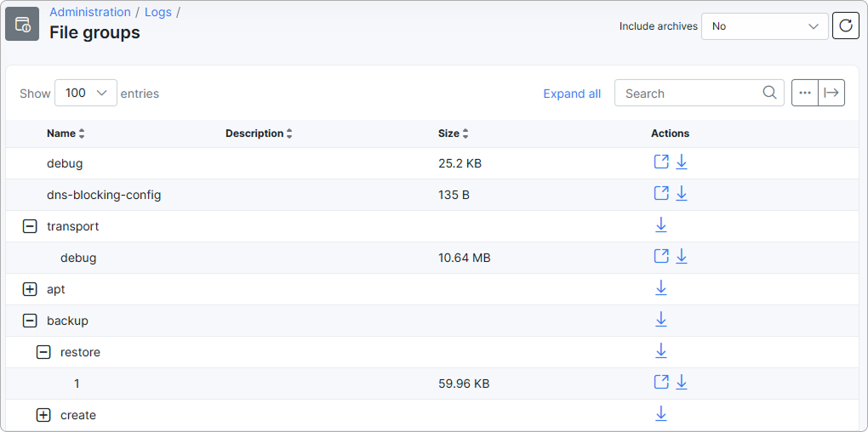
Task: Open the three-dots table options menu
Action: tap(805, 93)
